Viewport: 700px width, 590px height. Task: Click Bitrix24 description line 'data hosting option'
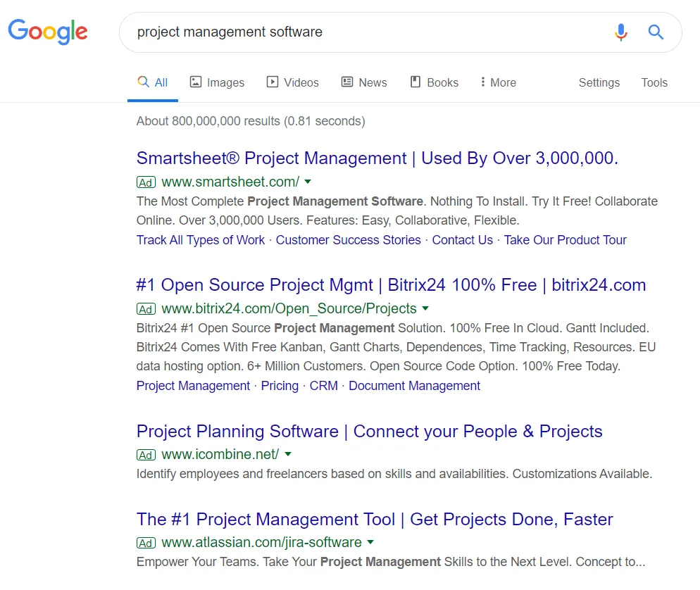click(379, 366)
